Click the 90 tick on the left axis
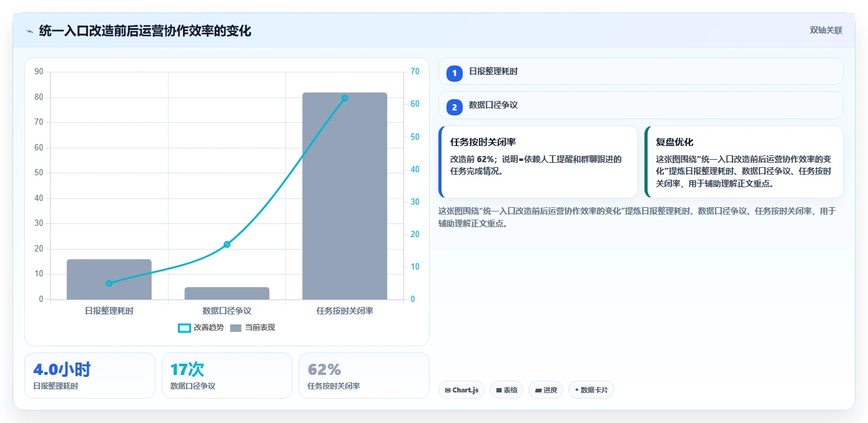The height and width of the screenshot is (423, 868). click(39, 72)
